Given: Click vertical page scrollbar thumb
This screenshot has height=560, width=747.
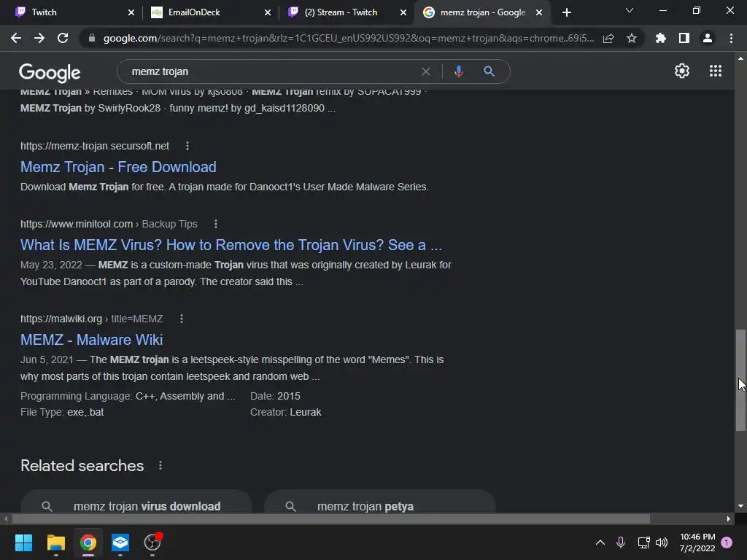Looking at the screenshot, I should pyautogui.click(x=740, y=380).
